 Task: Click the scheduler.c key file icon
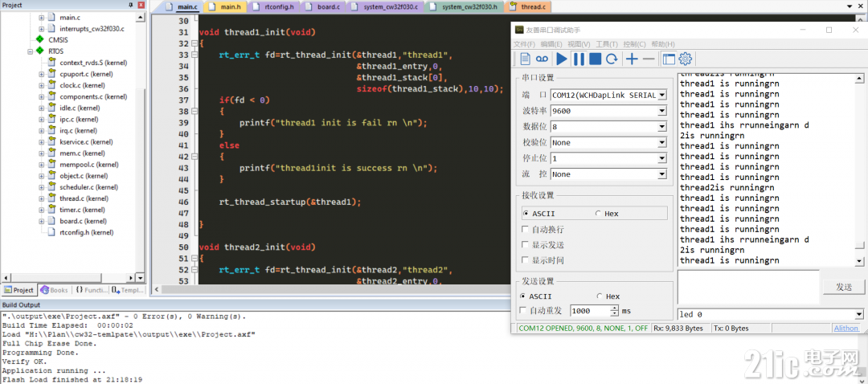coord(51,187)
